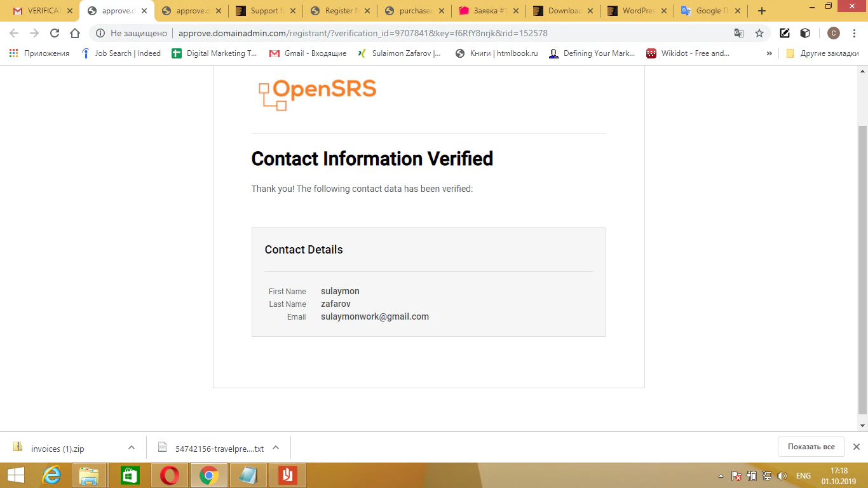Screen dimensions: 868x488
Task: Open the Приложения apps shortcut
Action: coord(39,53)
